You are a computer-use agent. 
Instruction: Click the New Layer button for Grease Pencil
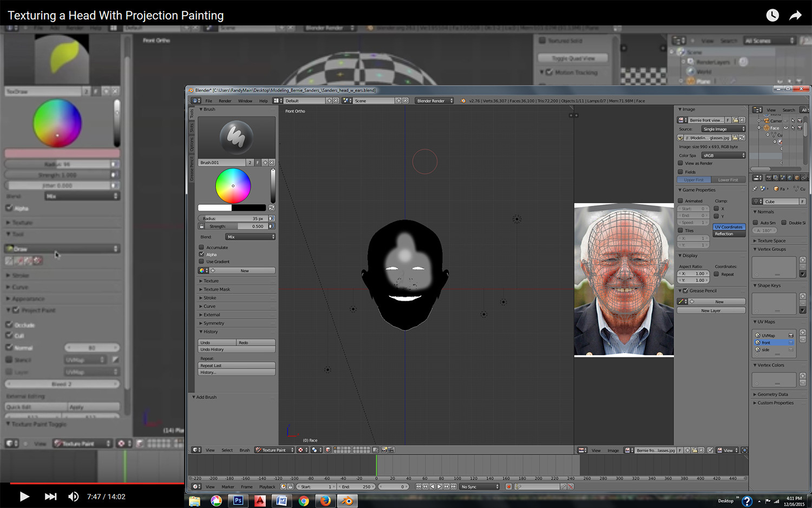(711, 310)
